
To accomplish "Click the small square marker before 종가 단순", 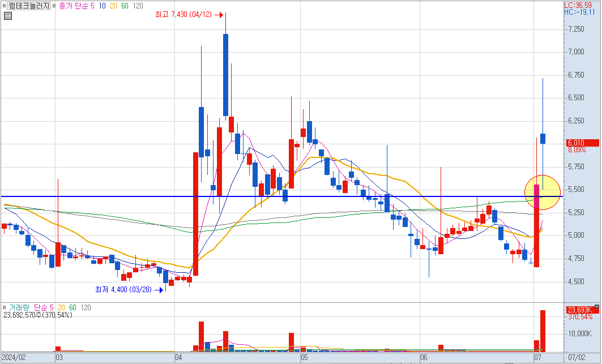I will tap(54, 6).
